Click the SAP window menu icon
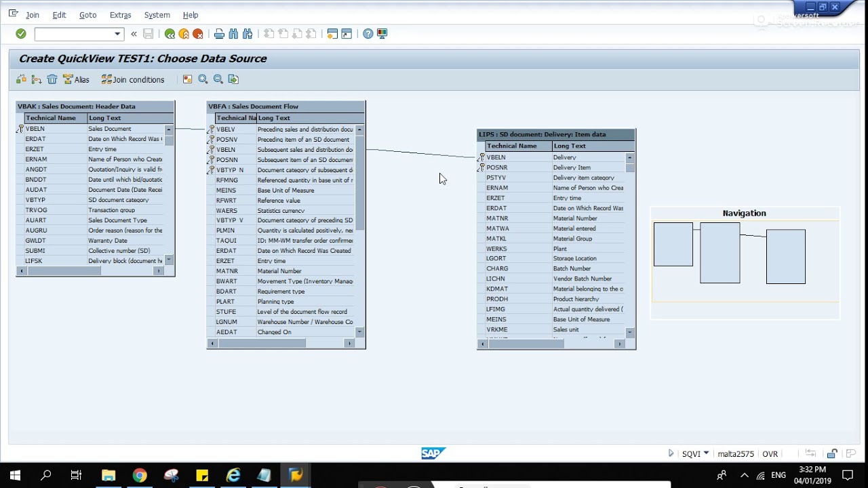This screenshot has width=868, height=488. pos(13,14)
